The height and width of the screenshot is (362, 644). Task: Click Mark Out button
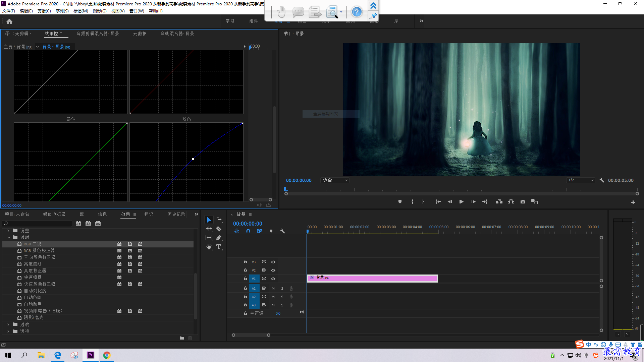(423, 202)
